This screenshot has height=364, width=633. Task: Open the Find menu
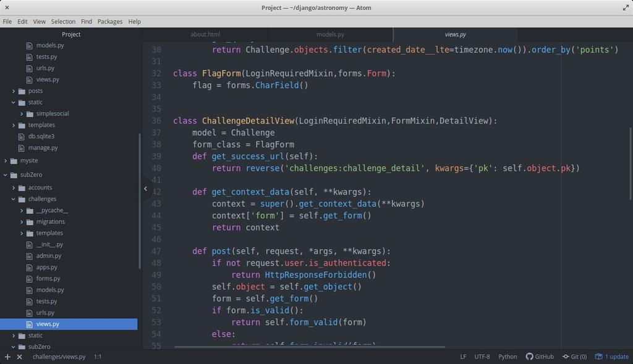(x=87, y=22)
